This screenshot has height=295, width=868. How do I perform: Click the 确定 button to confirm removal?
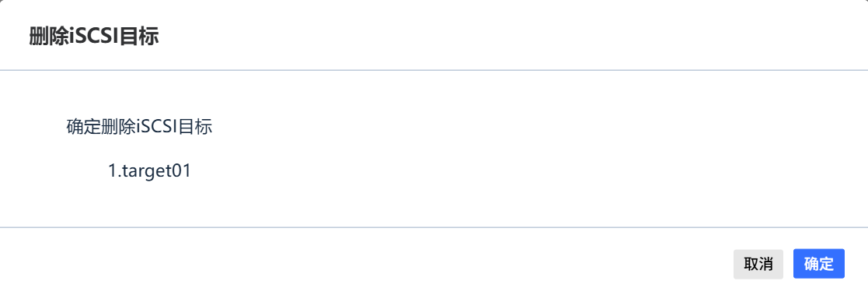(819, 264)
